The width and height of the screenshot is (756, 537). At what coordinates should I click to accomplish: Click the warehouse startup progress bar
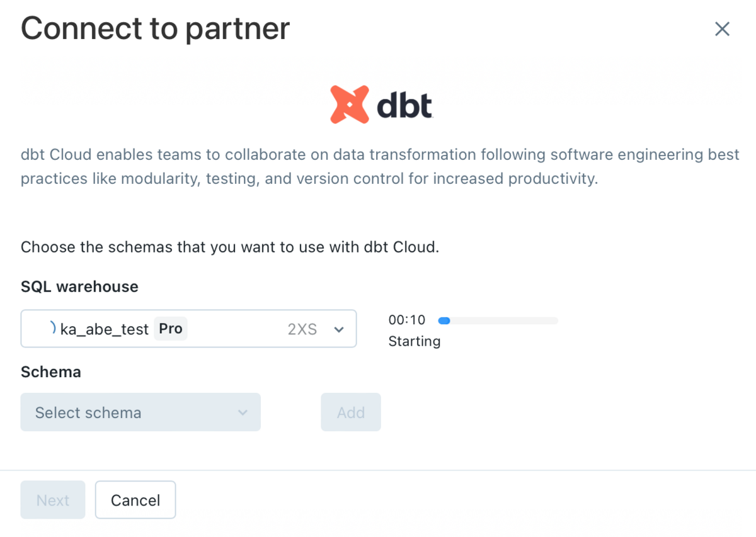click(498, 320)
